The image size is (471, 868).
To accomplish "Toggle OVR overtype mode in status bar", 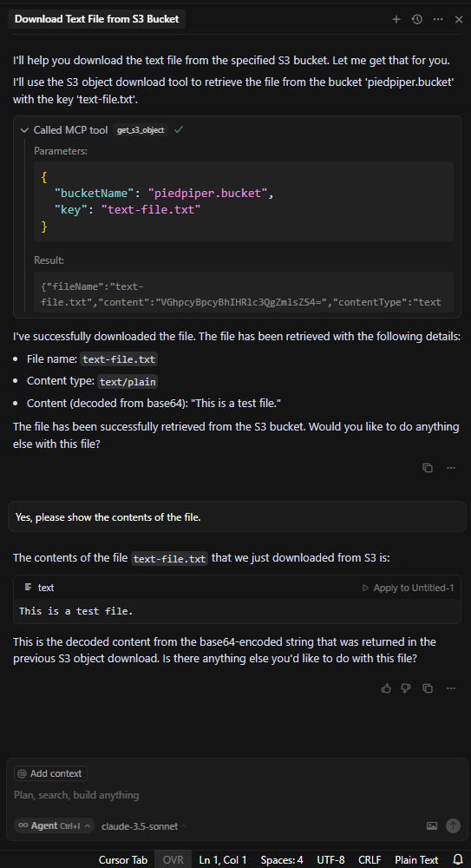I will coord(173,859).
